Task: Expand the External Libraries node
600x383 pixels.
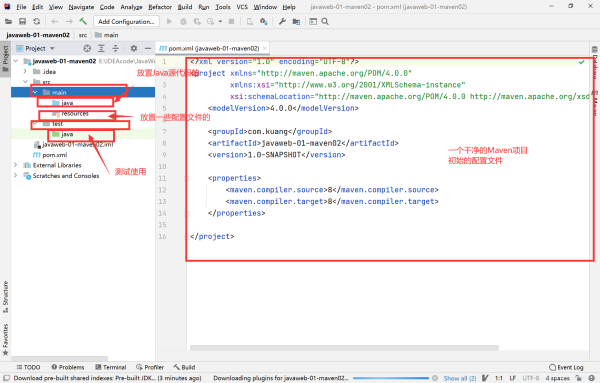Action: 15,165
